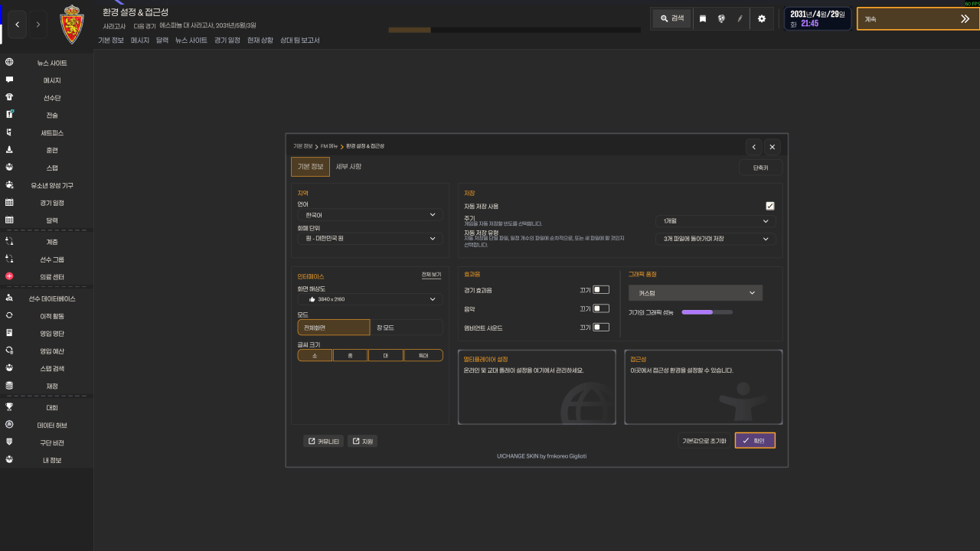Switch to the dialog's 기본 정보 tab
The height and width of the screenshot is (551, 980).
(x=310, y=167)
